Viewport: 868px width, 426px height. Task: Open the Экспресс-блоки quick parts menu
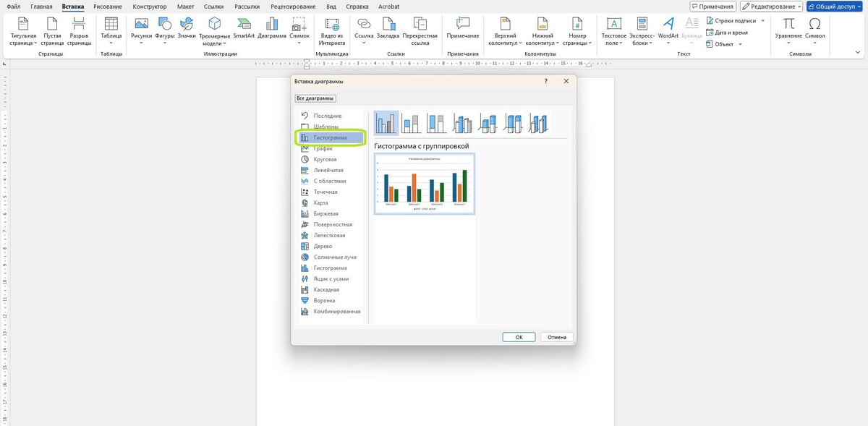[641, 31]
